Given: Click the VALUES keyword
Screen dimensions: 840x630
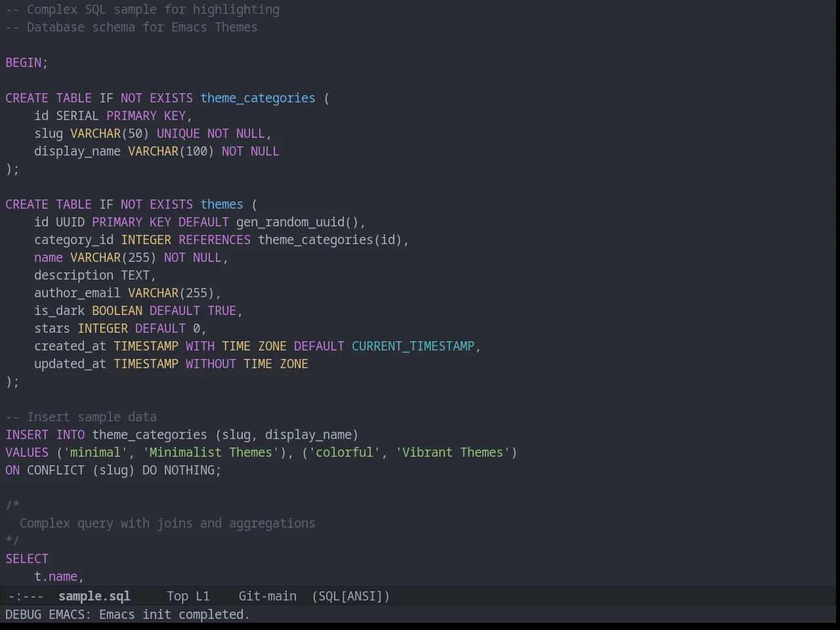Looking at the screenshot, I should tap(27, 452).
